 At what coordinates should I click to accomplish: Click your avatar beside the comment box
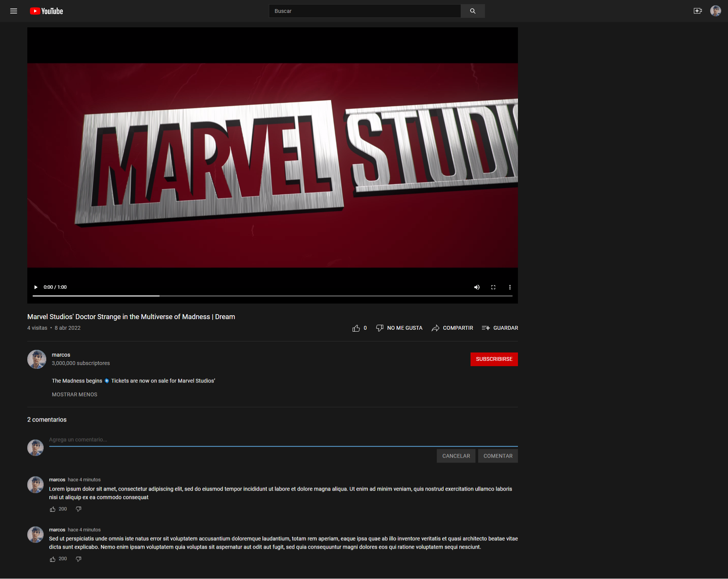(36, 448)
